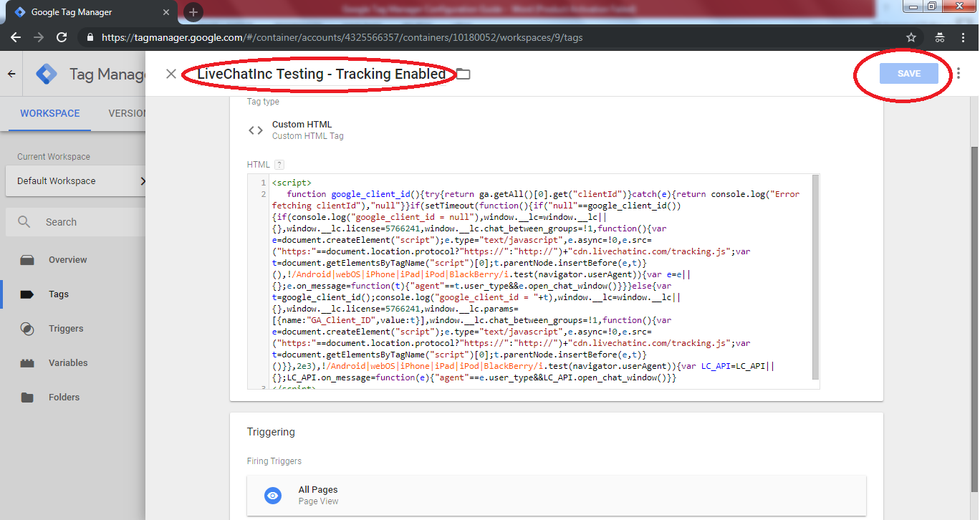980x520 pixels.
Task: Select the All Pages firing trigger
Action: point(556,496)
